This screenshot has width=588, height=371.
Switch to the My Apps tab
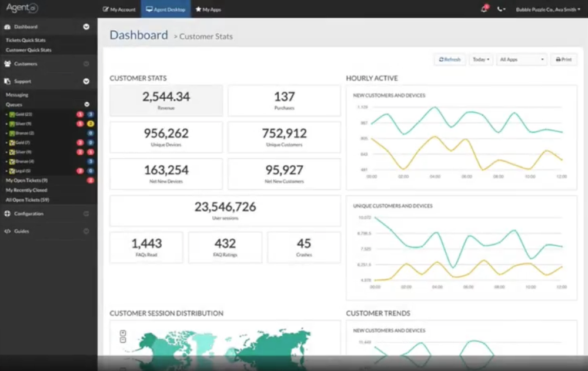click(x=208, y=9)
